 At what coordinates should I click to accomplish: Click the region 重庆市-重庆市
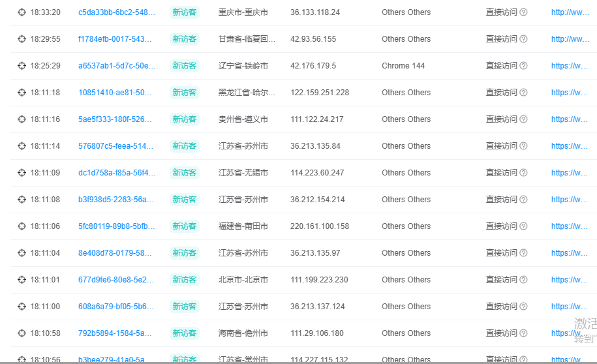pos(243,12)
